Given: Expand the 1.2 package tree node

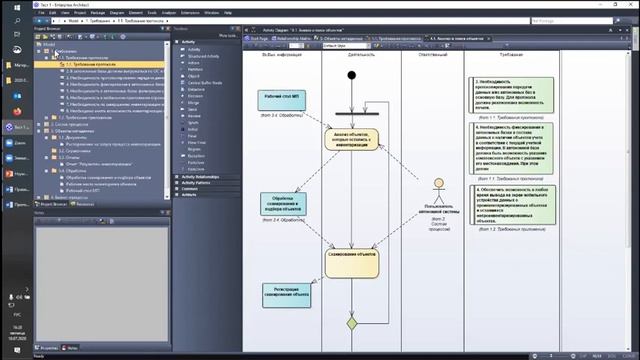Looking at the screenshot, I should (x=47, y=118).
